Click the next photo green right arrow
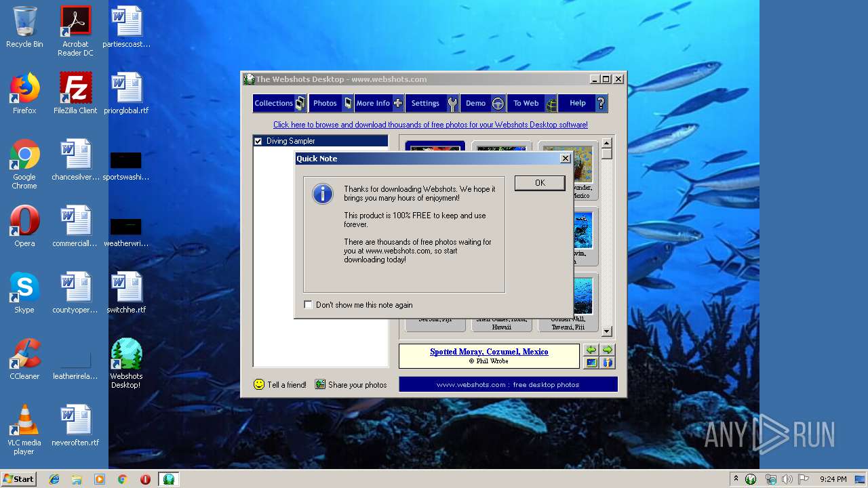Viewport: 868px width, 488px height. [608, 350]
